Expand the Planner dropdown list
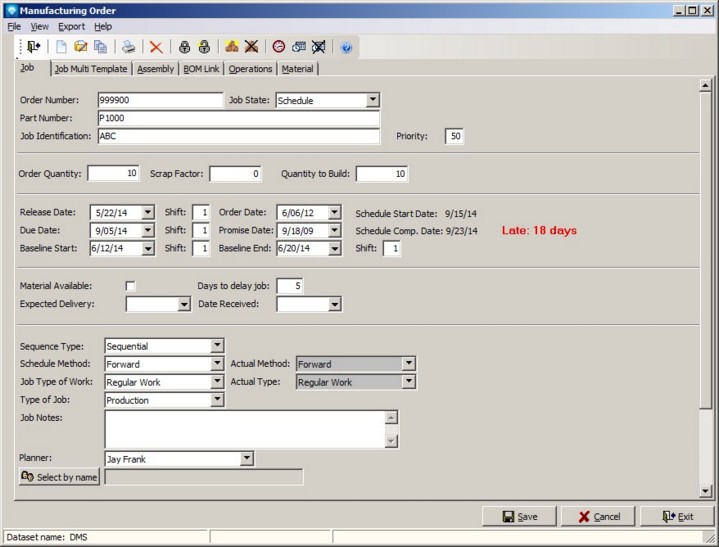Image resolution: width=719 pixels, height=547 pixels. click(x=246, y=459)
